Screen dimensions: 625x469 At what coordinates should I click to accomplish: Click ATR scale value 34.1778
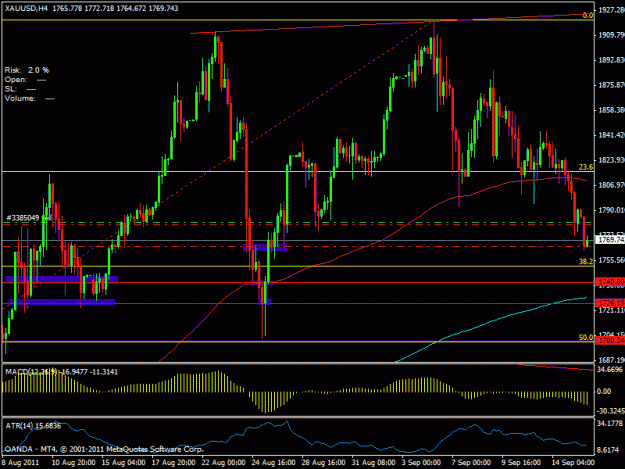tap(609, 423)
